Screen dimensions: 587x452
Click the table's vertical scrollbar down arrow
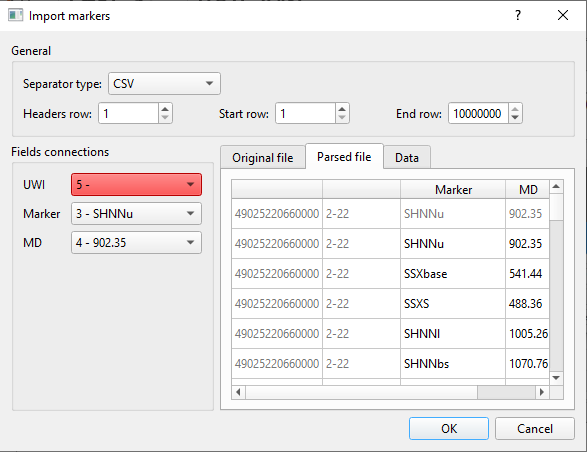(x=556, y=378)
